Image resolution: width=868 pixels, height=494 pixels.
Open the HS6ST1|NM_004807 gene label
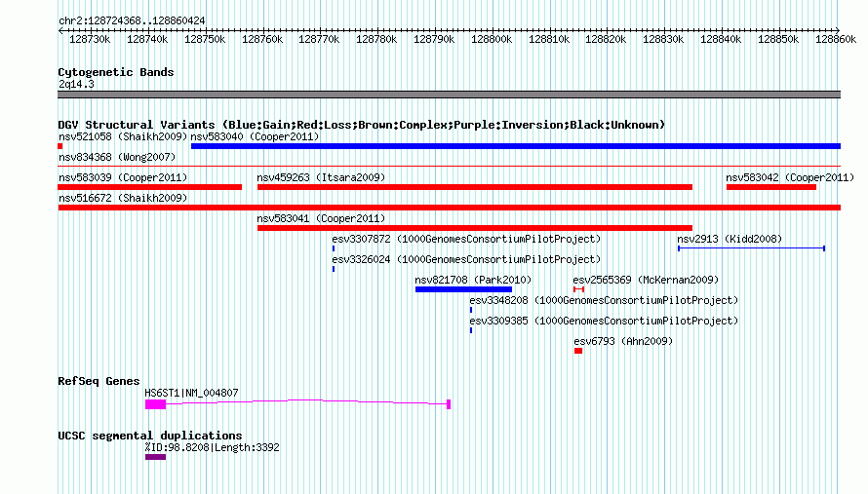[191, 393]
